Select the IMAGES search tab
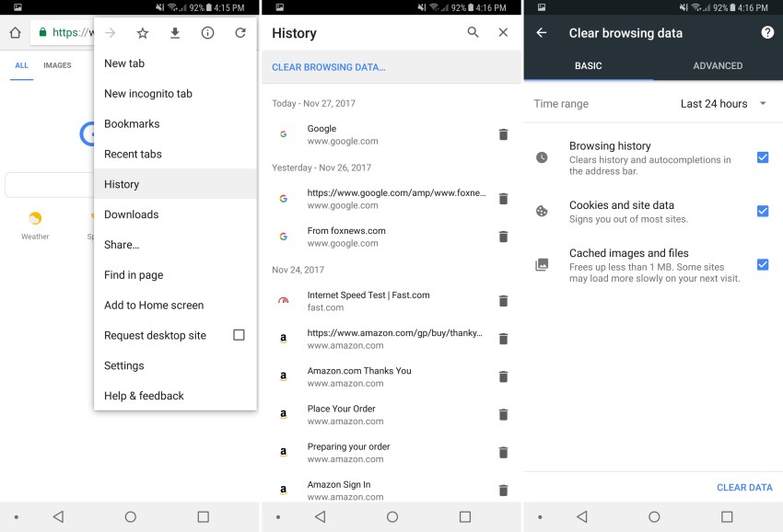Viewport: 783px width, 532px height. (x=57, y=65)
